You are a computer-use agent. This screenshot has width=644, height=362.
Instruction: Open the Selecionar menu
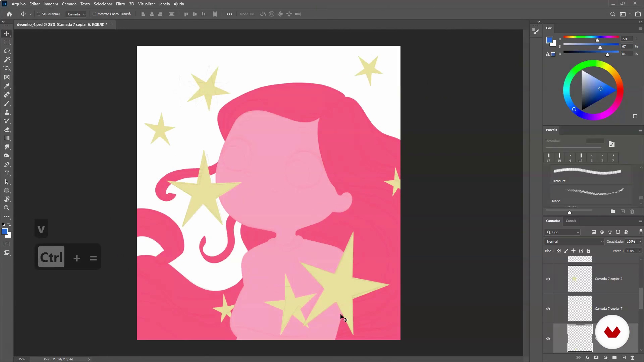pos(103,4)
